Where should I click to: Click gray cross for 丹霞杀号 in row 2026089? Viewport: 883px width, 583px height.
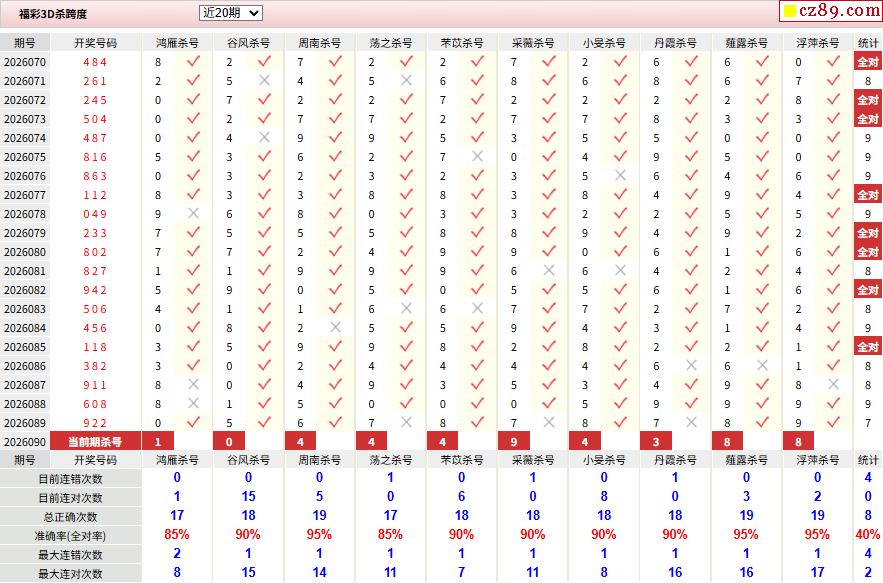[691, 422]
